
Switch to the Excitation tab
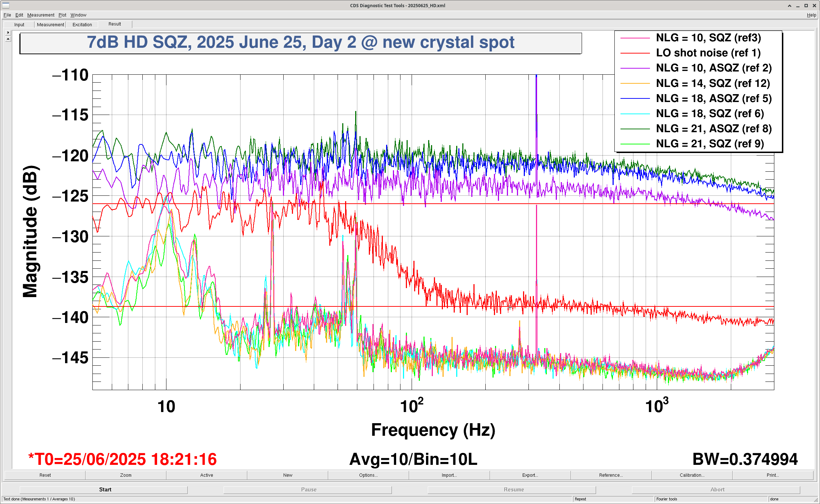coord(82,25)
